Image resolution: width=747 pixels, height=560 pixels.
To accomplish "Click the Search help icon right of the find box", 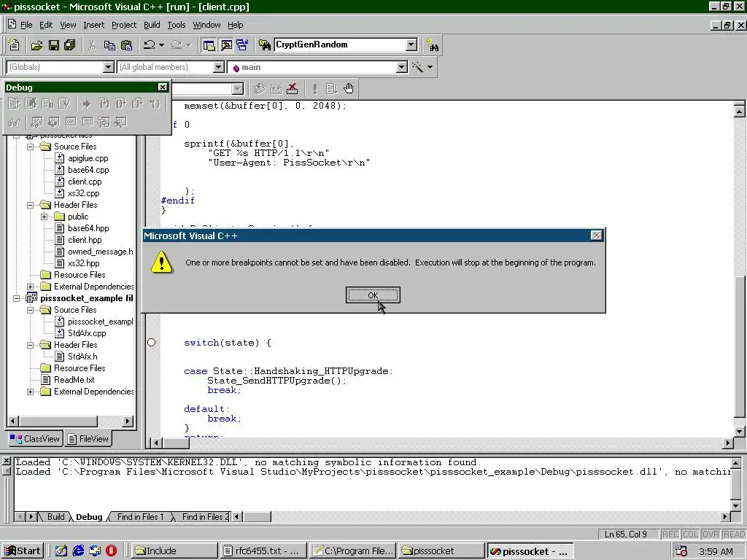I will click(433, 45).
